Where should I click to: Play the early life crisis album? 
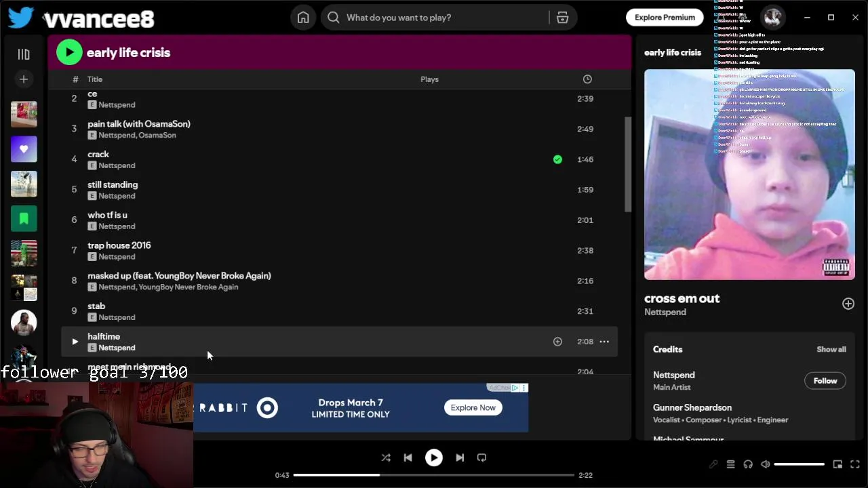(x=69, y=52)
